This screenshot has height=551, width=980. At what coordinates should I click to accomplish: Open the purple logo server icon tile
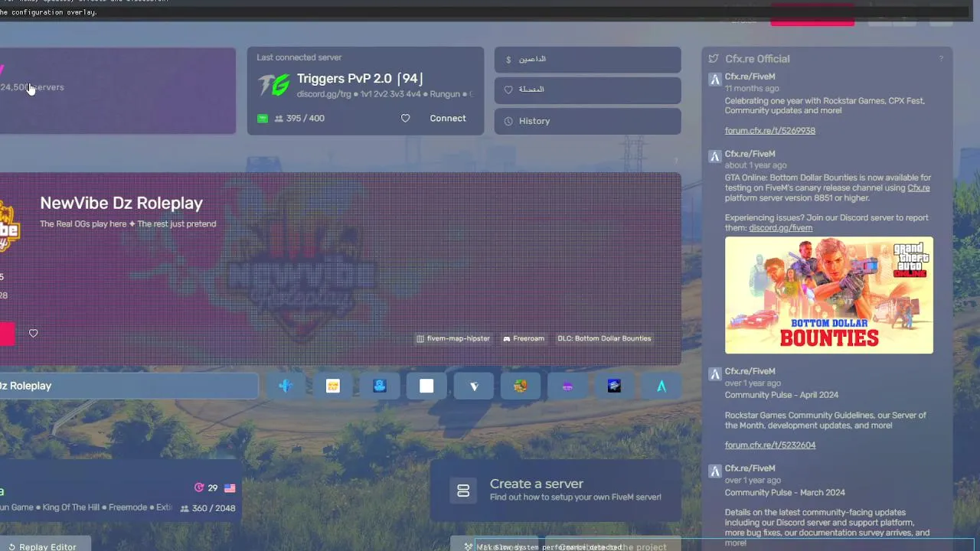(x=567, y=386)
